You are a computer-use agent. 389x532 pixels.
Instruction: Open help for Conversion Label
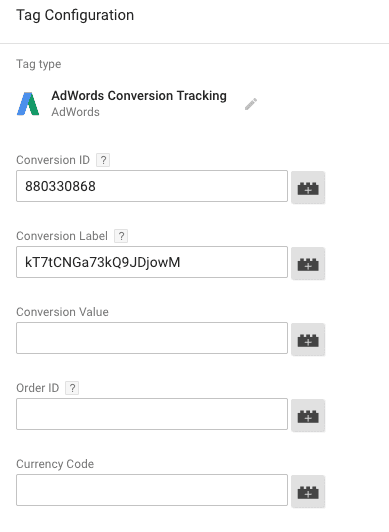pos(121,236)
